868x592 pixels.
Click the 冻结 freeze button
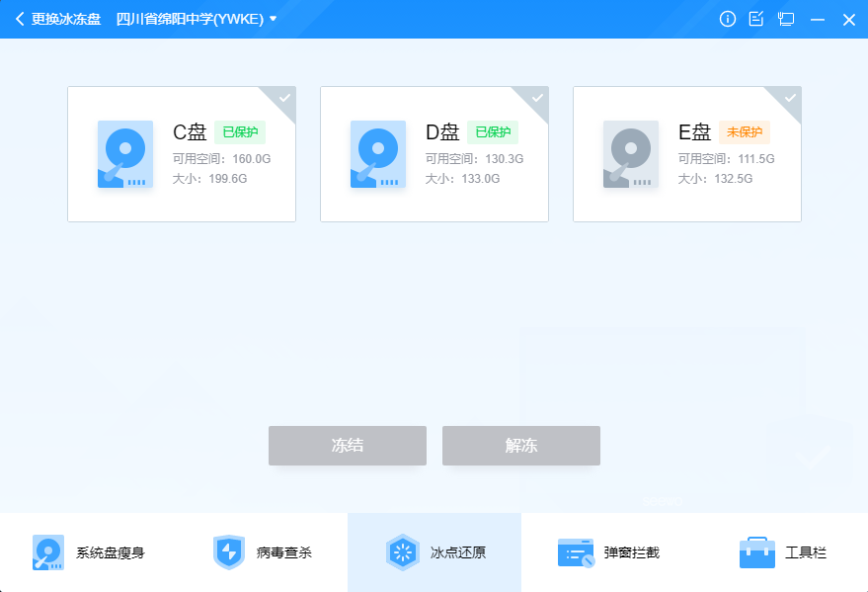(x=347, y=446)
